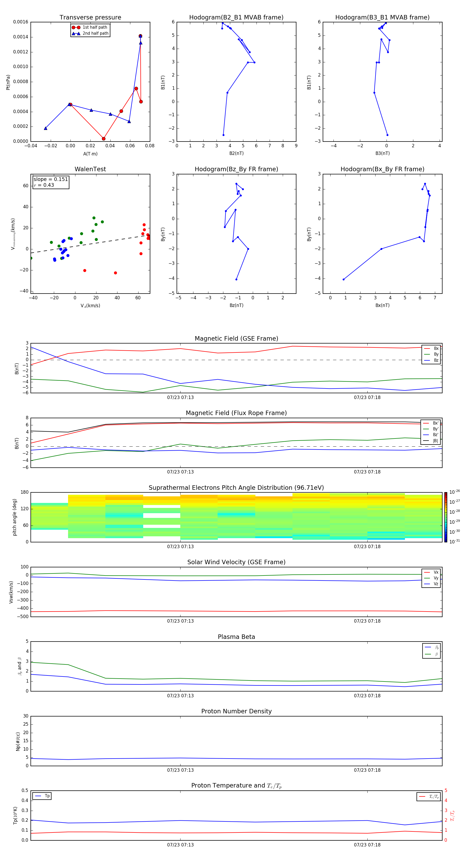Click the peak red point in Transverse pressure
473x868 pixels.
pyautogui.click(x=140, y=36)
